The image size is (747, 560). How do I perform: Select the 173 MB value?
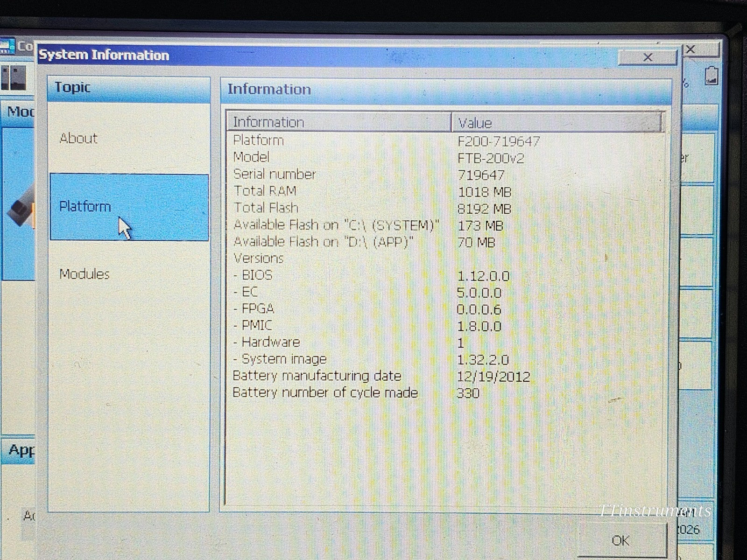pyautogui.click(x=480, y=226)
